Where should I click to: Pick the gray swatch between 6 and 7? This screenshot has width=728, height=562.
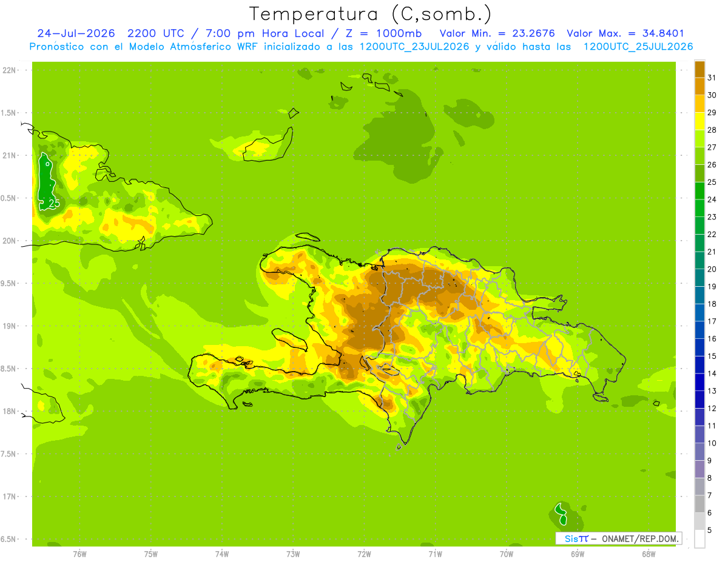pyautogui.click(x=699, y=504)
